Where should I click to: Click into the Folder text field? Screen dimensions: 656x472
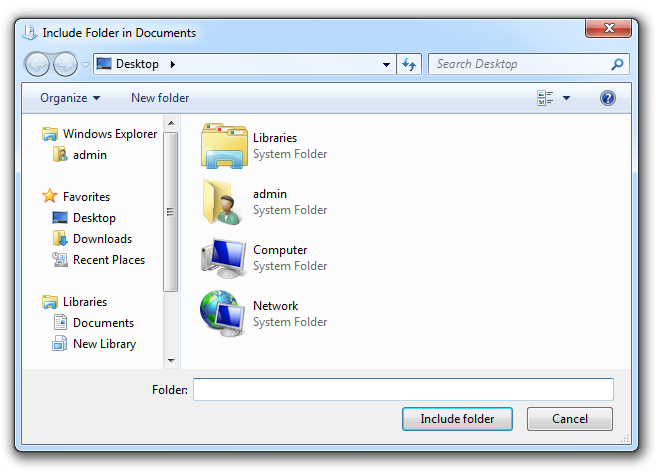click(403, 389)
